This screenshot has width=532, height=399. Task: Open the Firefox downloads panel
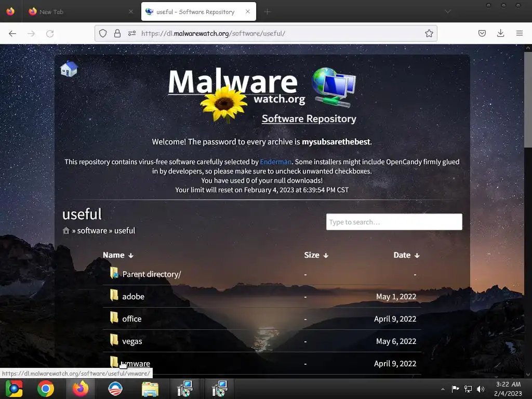(x=500, y=33)
